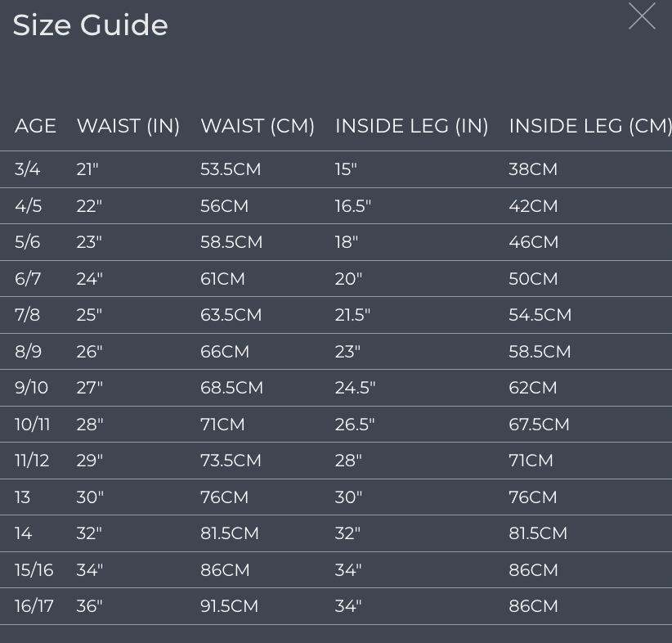Select the AGE column header
This screenshot has width=672, height=643.
[x=36, y=126]
